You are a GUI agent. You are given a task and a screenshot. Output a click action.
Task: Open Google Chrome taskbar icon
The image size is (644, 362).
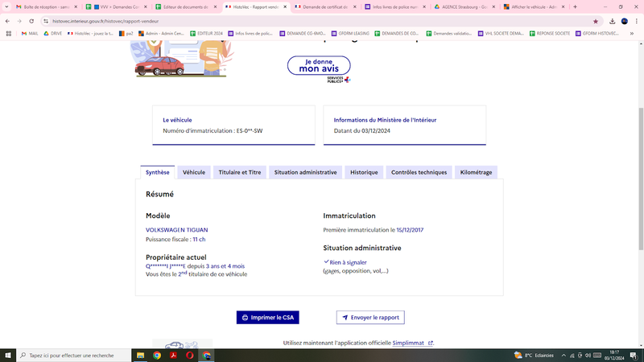coord(157,356)
